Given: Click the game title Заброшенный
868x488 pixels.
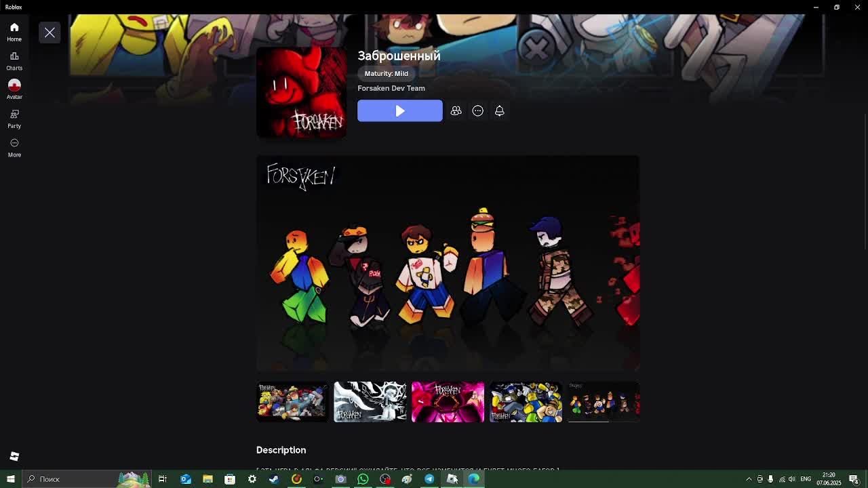Looking at the screenshot, I should click(x=399, y=56).
